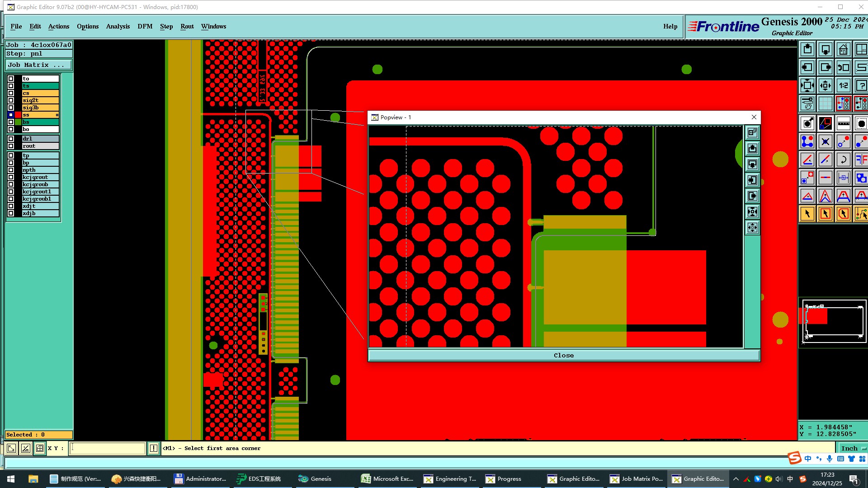This screenshot has width=868, height=488.
Task: Toggle the checkbox for layer cs
Action: click(x=11, y=93)
